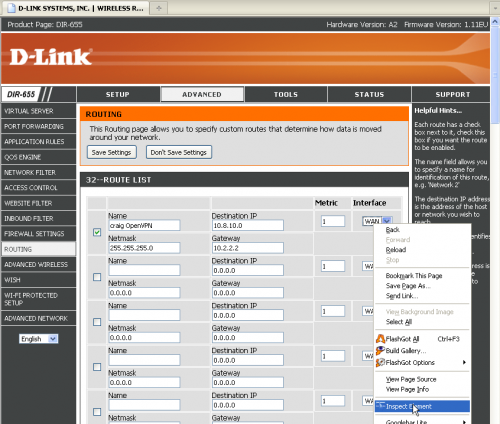
Task: Click the Don't Save Settings button
Action: pos(179,152)
